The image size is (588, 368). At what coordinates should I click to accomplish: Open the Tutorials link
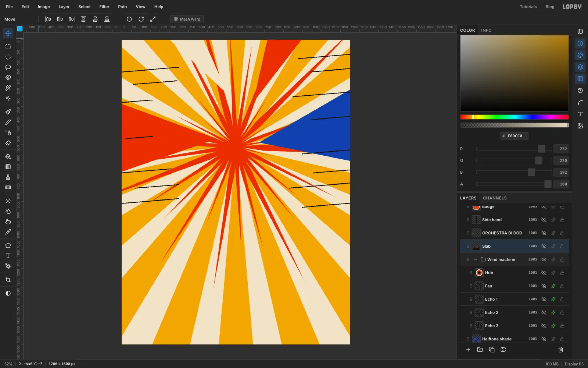pos(528,7)
